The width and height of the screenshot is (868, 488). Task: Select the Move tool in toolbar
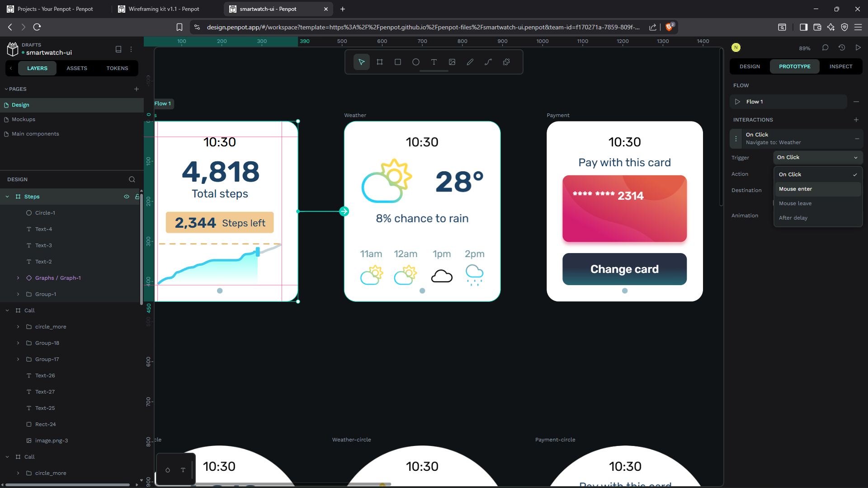point(361,62)
